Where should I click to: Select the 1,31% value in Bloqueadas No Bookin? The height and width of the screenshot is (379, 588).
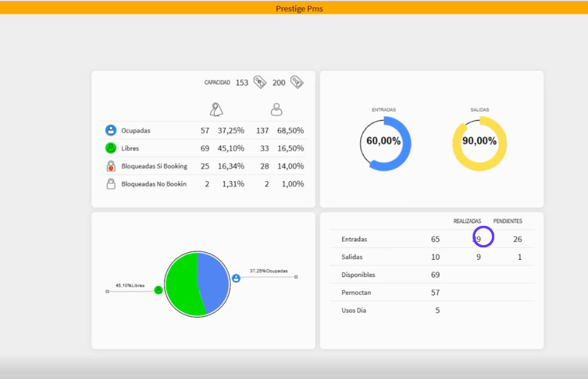coord(233,184)
